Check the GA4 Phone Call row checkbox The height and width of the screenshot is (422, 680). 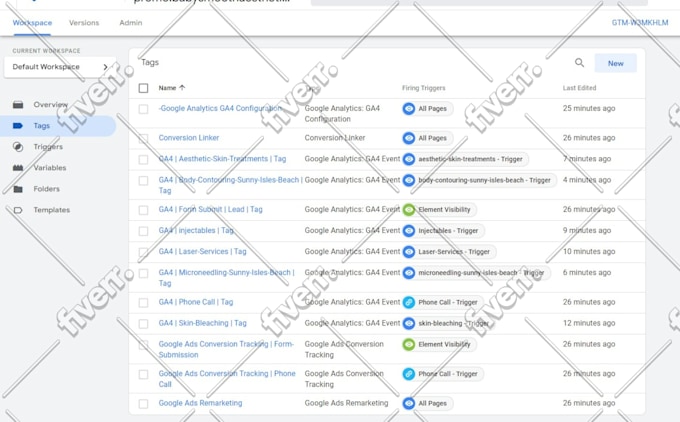144,303
